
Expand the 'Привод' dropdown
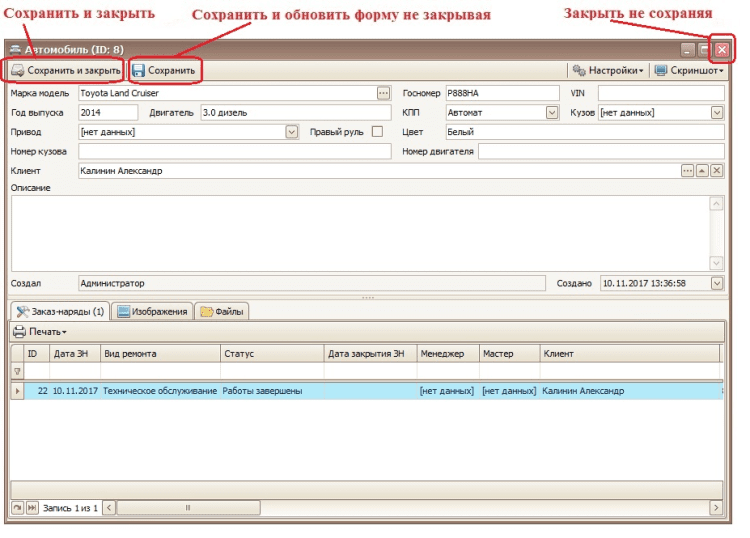pos(292,131)
